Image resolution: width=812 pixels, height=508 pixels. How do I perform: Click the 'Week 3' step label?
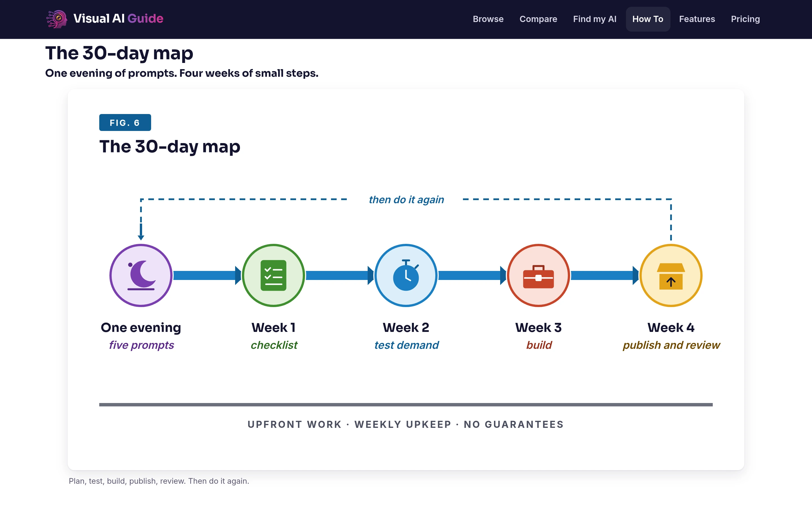click(x=538, y=328)
